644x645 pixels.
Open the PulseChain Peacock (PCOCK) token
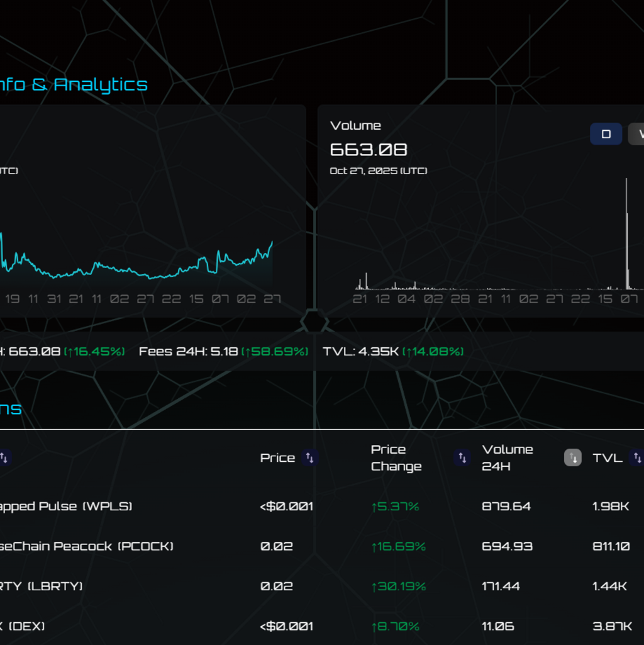coord(87,546)
